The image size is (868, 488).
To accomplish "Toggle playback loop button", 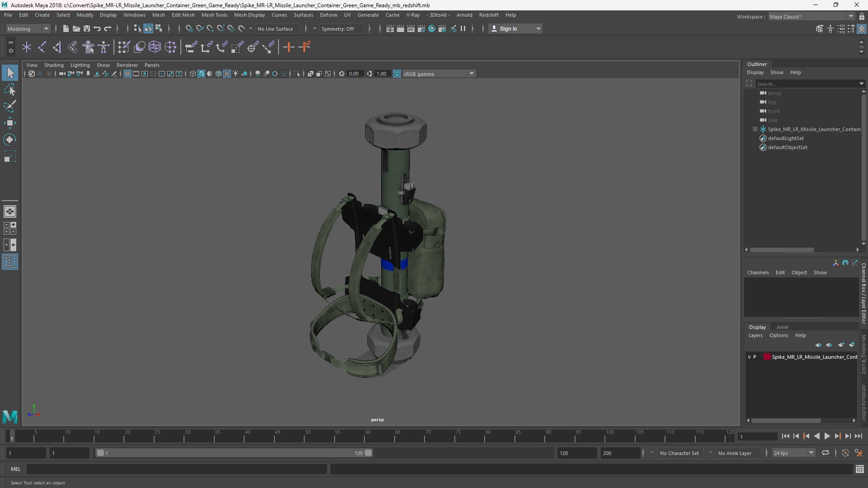I will pyautogui.click(x=825, y=453).
